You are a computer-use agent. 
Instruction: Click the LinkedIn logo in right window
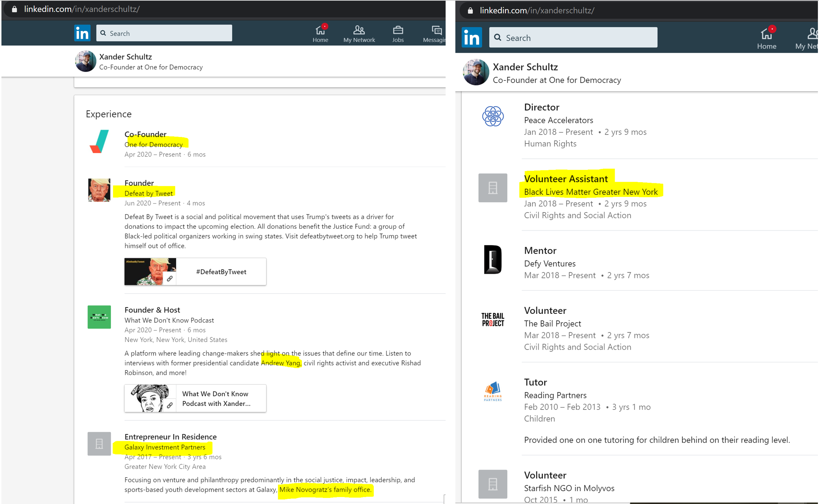[472, 37]
